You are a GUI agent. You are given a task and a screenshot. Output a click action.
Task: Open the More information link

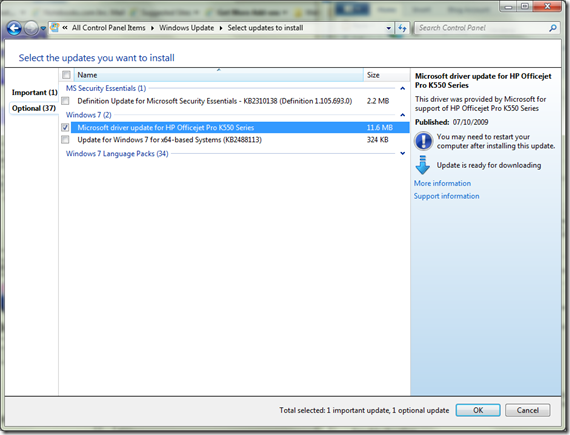[442, 183]
